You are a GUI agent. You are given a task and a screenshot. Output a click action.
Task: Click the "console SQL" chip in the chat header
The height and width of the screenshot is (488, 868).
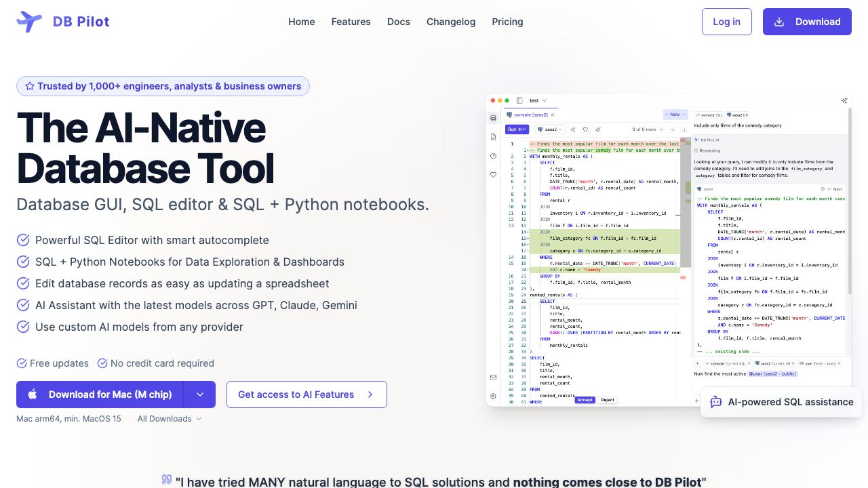[709, 115]
